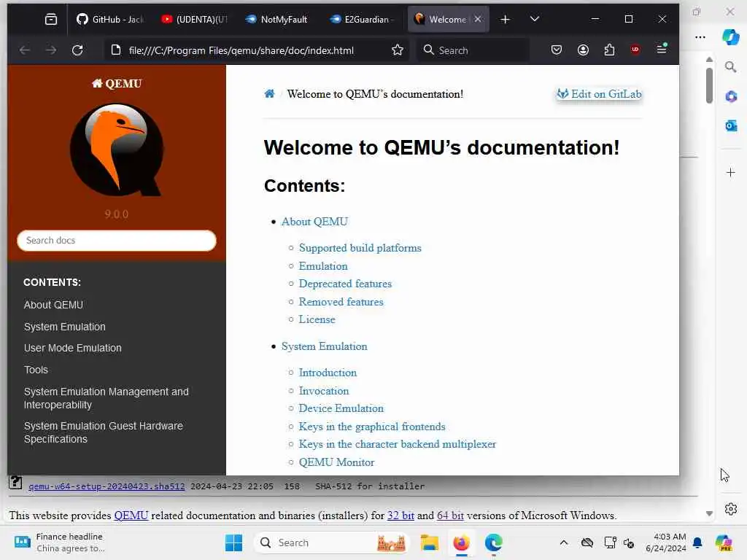
Task: Open Removed features link
Action: click(341, 302)
